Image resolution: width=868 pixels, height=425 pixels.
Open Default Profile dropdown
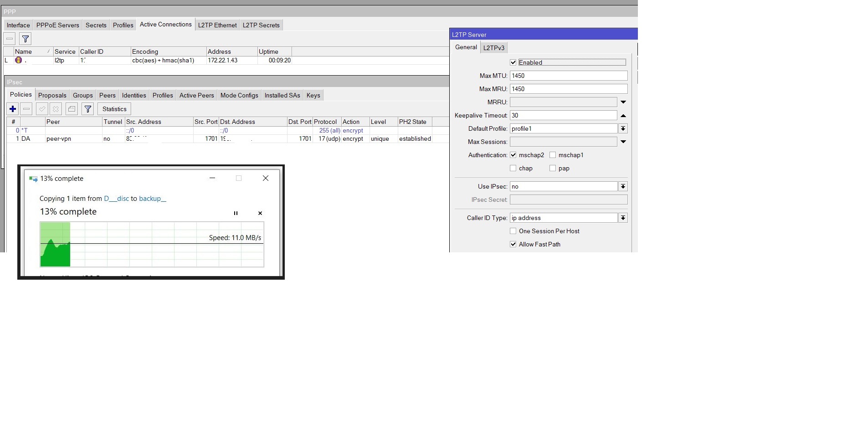(x=623, y=128)
